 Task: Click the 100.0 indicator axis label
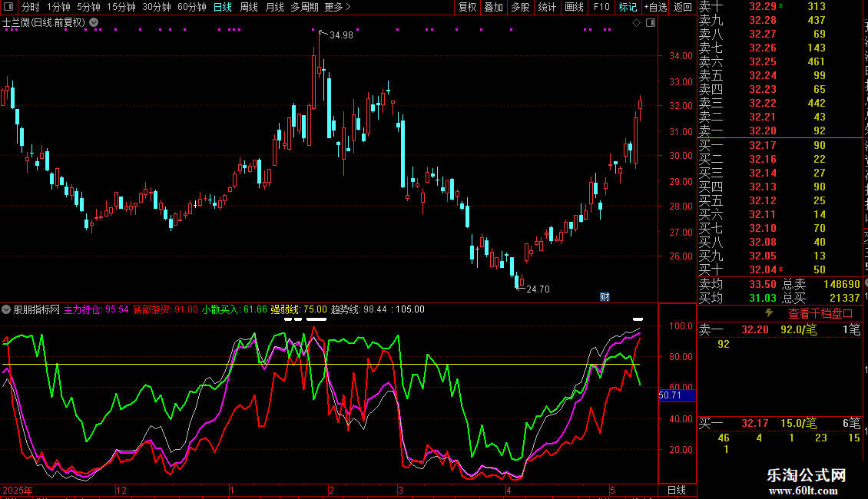pos(681,326)
